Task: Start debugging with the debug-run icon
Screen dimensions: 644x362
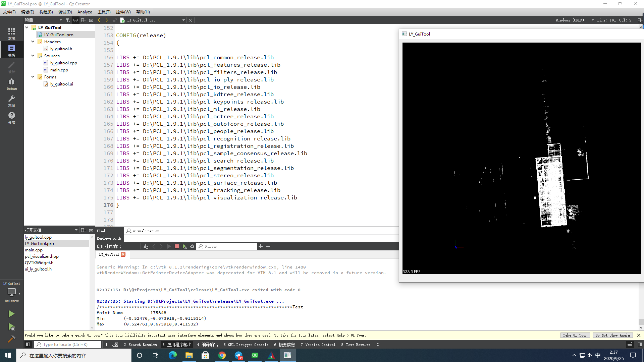Action: coord(11,327)
